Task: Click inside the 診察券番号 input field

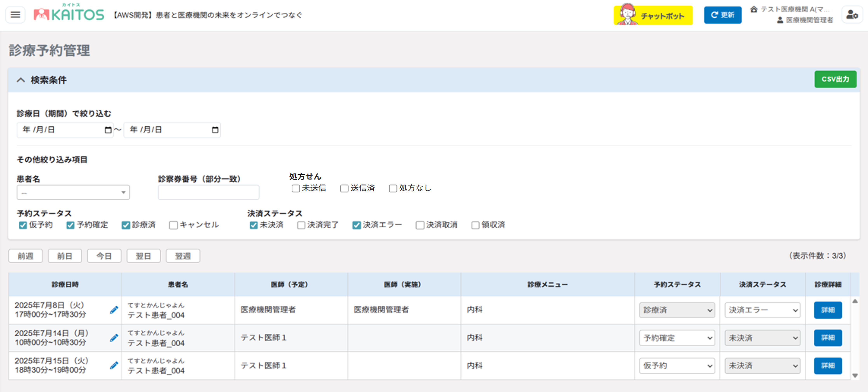Action: 208,192
